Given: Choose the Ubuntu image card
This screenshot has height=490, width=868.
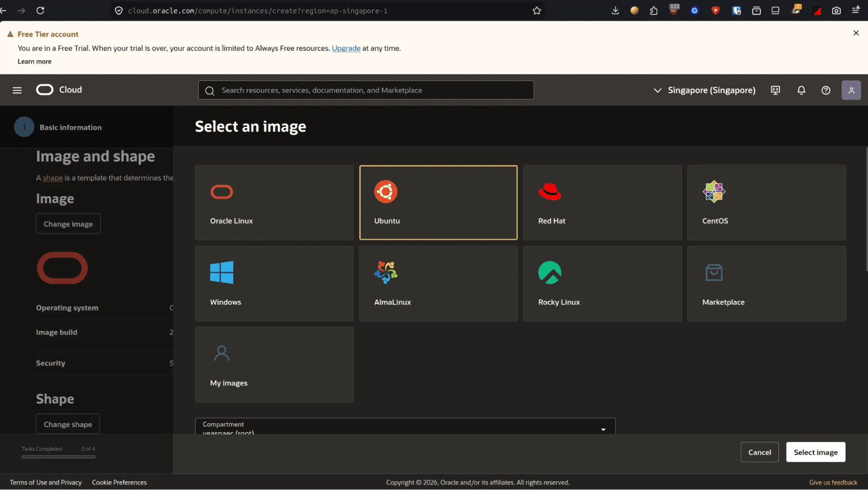Looking at the screenshot, I should click(438, 202).
